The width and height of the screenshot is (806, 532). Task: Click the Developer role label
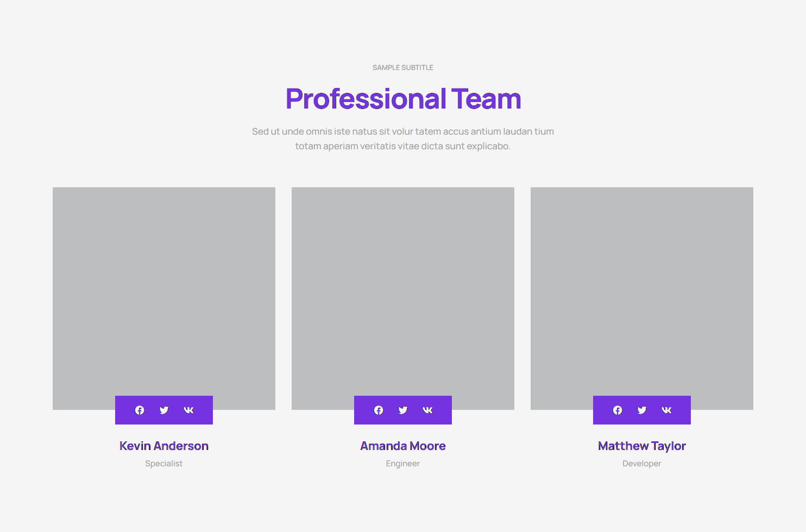(642, 464)
